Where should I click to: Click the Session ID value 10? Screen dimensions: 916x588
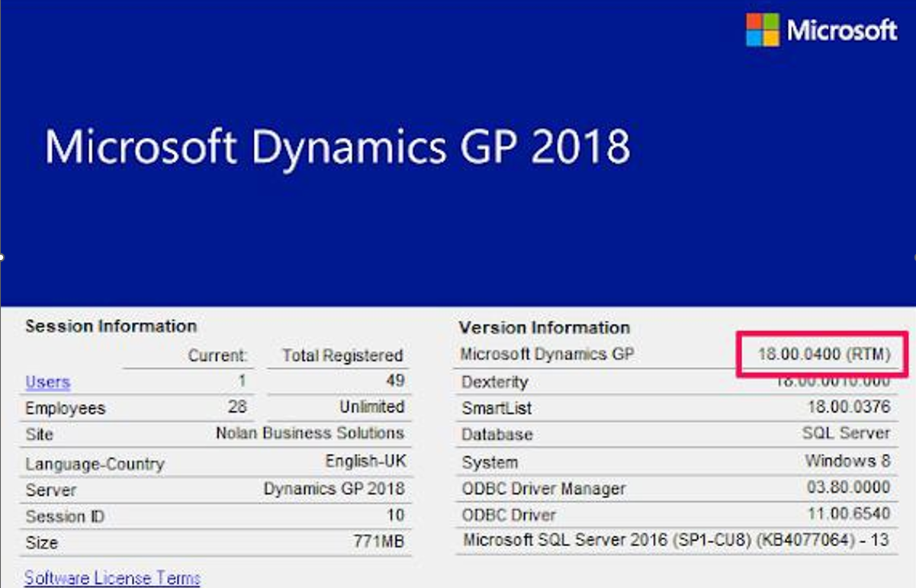coord(395,516)
